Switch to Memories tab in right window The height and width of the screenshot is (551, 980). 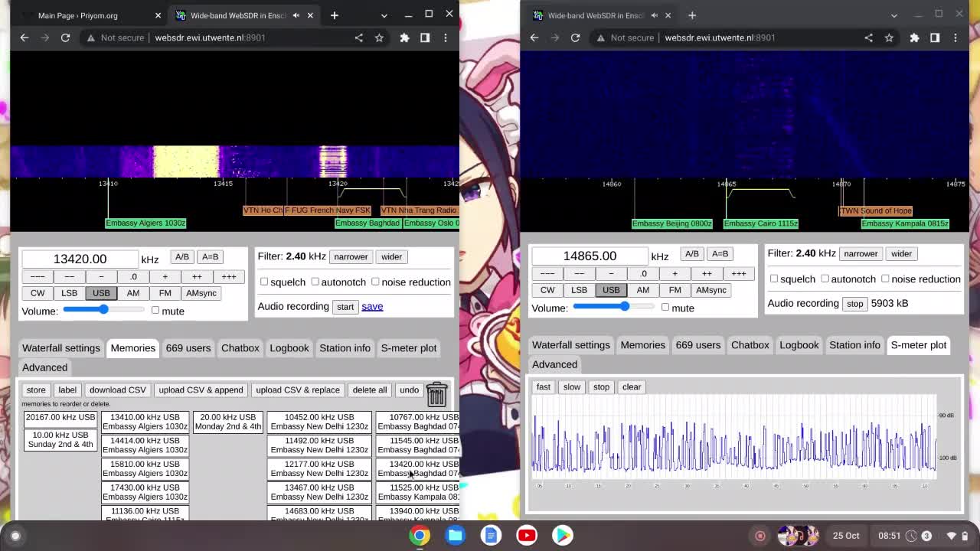click(643, 345)
